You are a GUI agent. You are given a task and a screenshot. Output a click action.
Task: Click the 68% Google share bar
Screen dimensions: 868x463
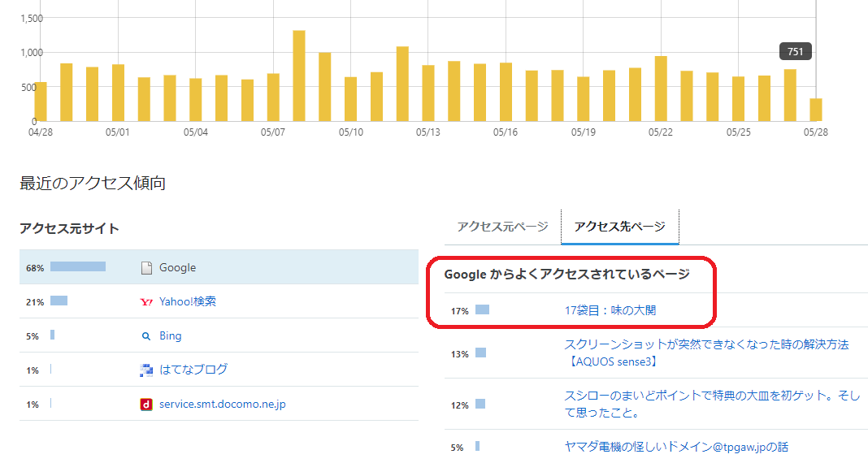coord(78,266)
